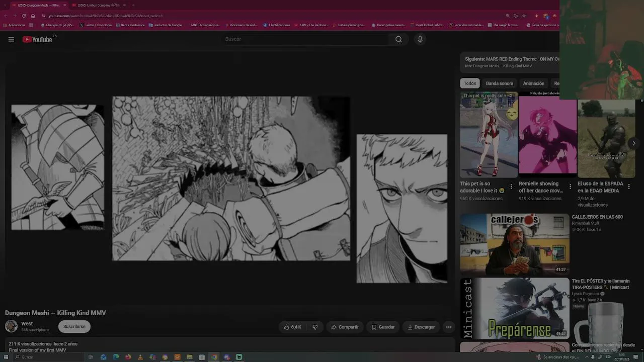Screen dimensions: 644x362
Task: Select the 'Animación' filter chip
Action: (x=534, y=83)
